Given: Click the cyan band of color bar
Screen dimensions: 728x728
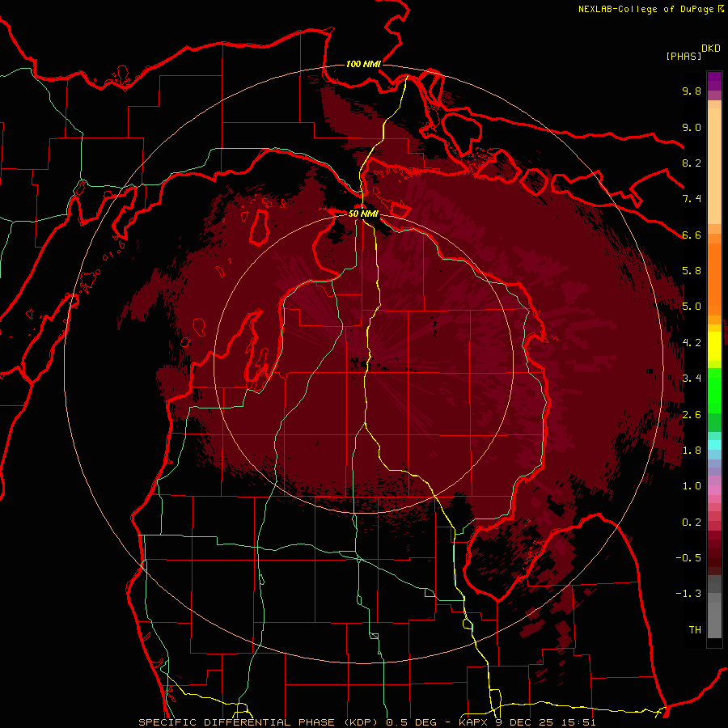Looking at the screenshot, I should [714, 445].
